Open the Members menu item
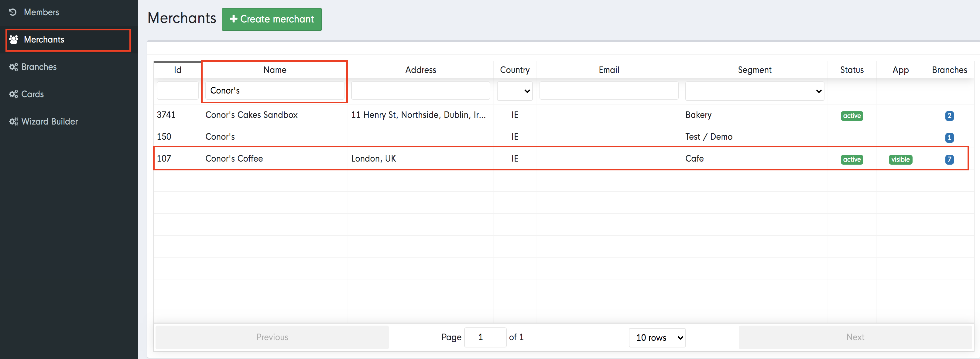Image resolution: width=980 pixels, height=359 pixels. pyautogui.click(x=42, y=12)
